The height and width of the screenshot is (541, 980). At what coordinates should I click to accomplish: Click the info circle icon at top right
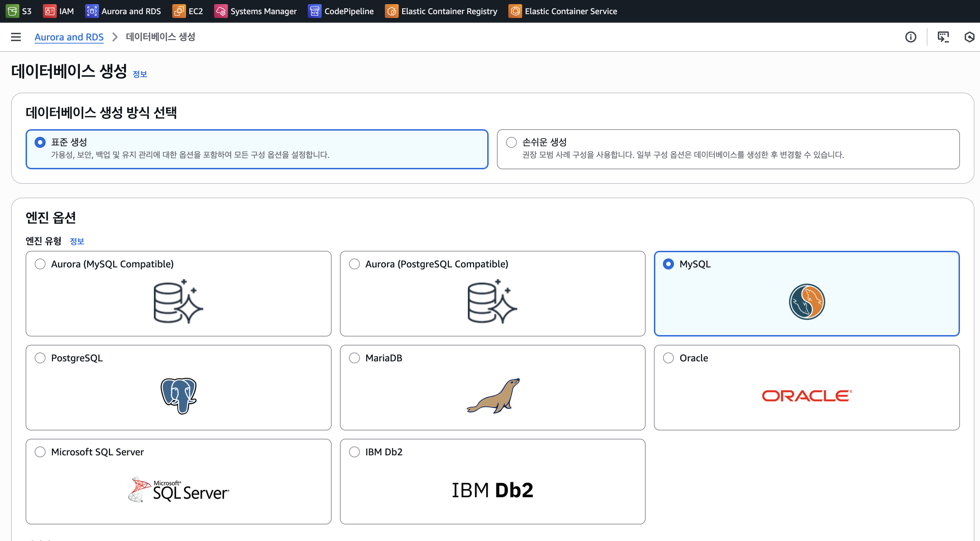910,37
